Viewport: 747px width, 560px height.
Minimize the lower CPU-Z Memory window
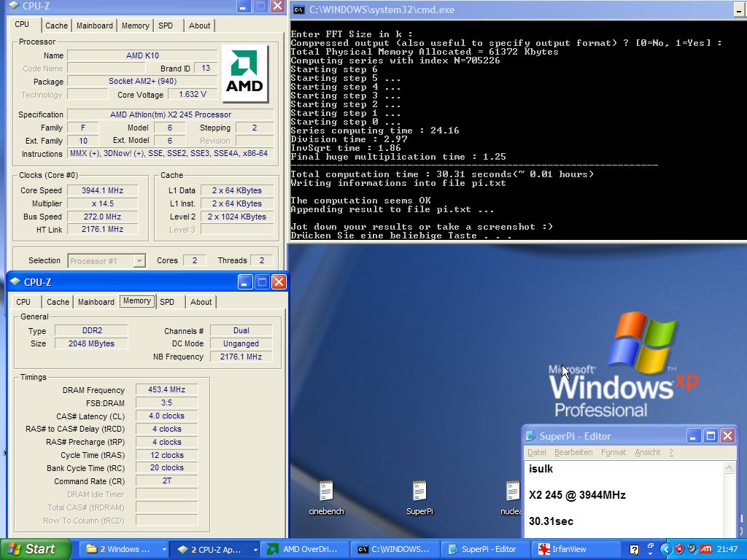[245, 282]
